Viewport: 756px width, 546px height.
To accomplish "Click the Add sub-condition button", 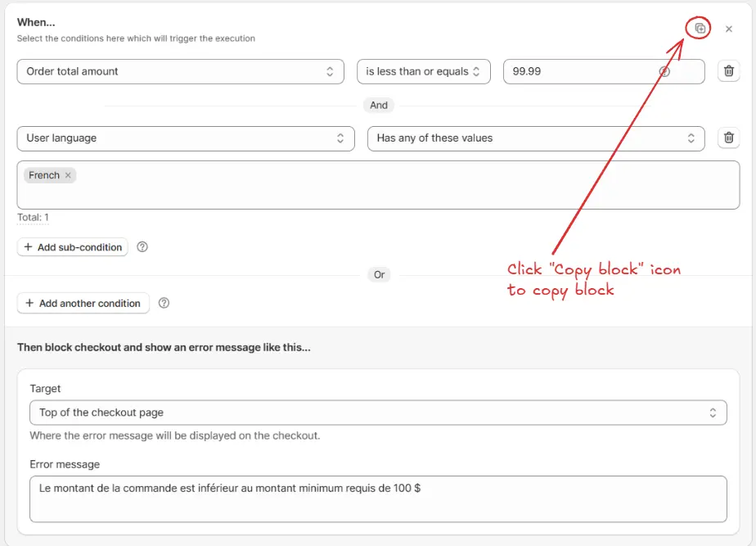I will (x=73, y=247).
